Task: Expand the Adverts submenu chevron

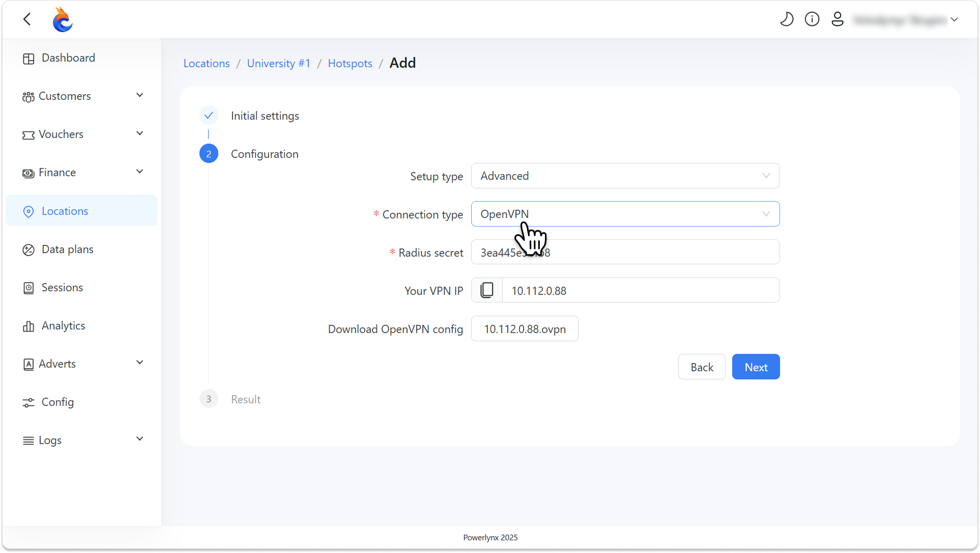Action: pyautogui.click(x=140, y=363)
